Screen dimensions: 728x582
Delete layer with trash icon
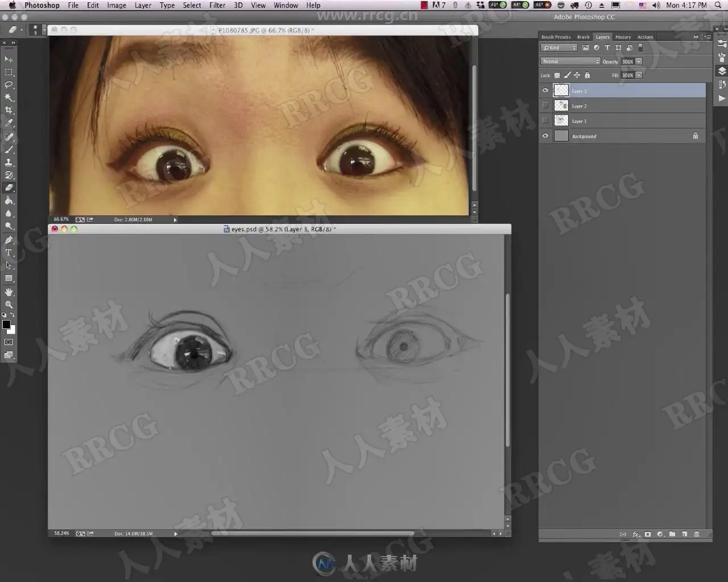696,534
